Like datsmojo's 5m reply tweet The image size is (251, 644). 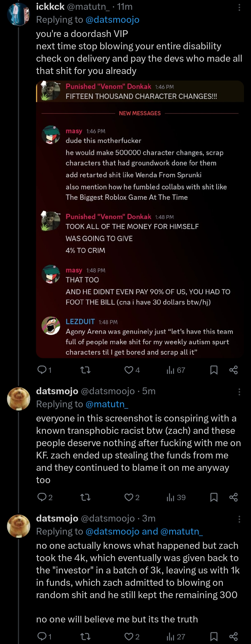pyautogui.click(x=129, y=497)
